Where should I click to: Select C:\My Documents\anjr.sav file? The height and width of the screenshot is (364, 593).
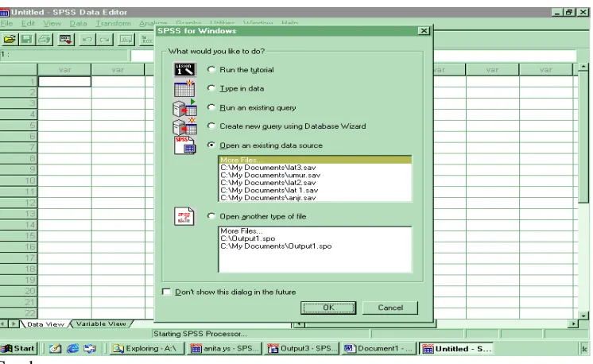point(315,198)
